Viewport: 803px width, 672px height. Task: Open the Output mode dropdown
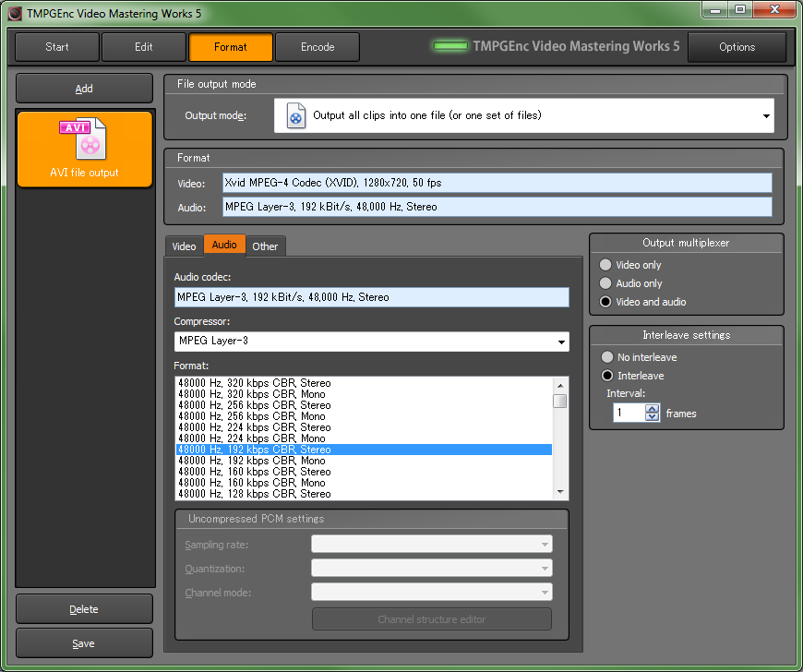point(524,115)
